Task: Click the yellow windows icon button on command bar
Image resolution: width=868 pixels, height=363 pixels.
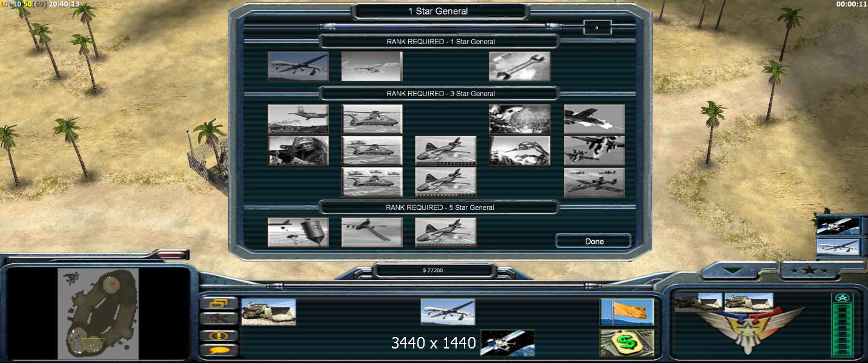Action: [219, 303]
